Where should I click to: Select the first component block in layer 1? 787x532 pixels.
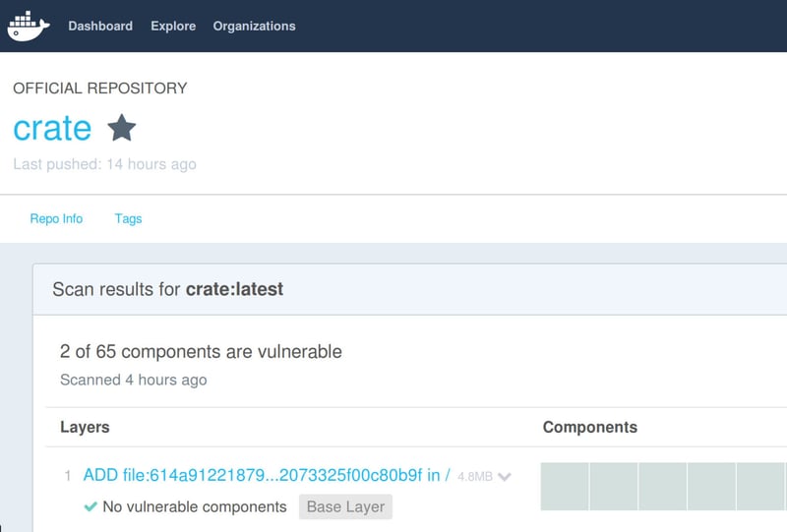(565, 487)
